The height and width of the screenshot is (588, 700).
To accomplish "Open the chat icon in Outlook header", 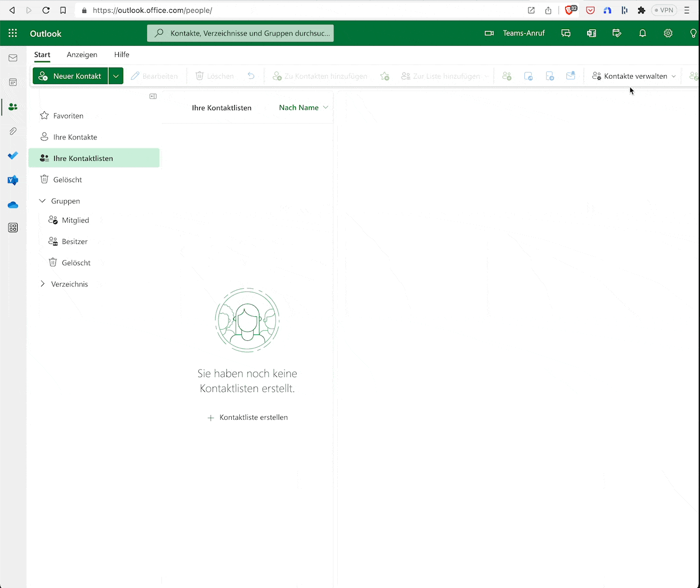I will click(566, 34).
